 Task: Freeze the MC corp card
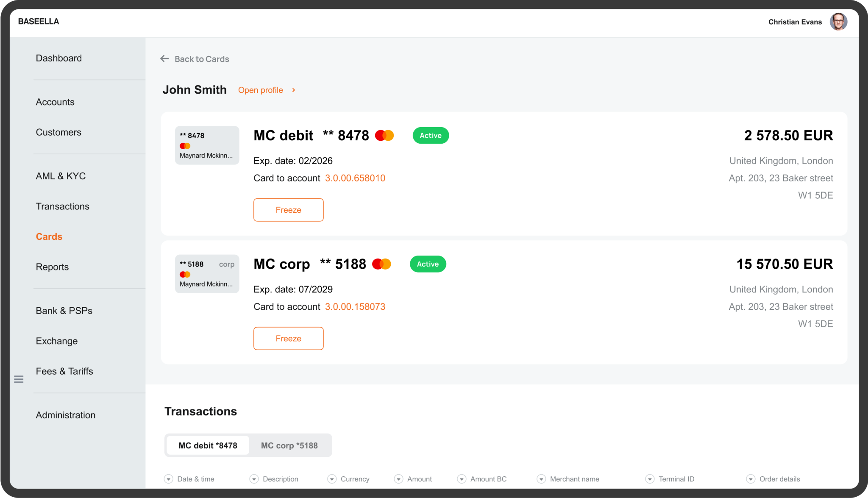[288, 338]
